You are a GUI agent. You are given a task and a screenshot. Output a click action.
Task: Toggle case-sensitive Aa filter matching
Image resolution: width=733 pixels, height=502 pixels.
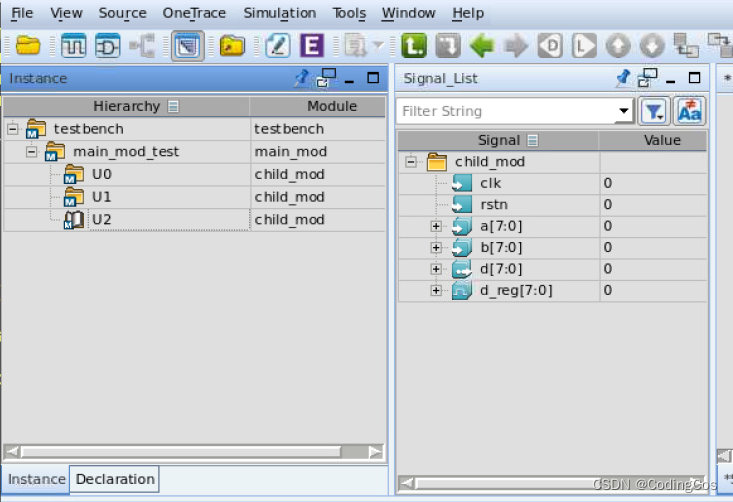(690, 112)
